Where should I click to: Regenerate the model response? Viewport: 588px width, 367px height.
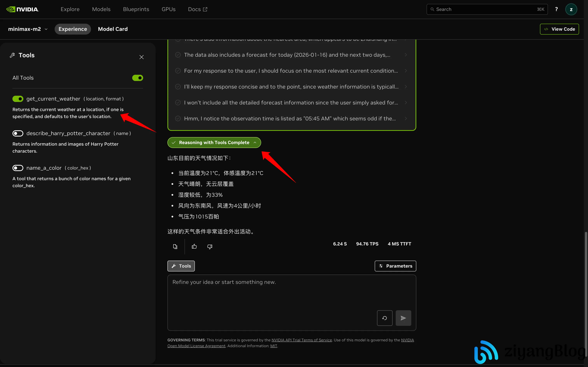coord(384,318)
